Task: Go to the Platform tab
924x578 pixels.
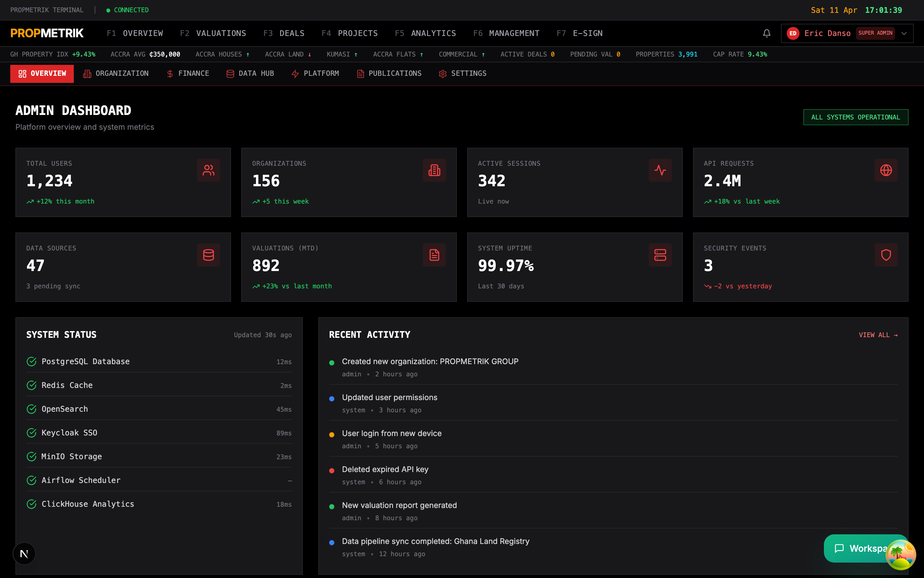Action: (x=315, y=74)
